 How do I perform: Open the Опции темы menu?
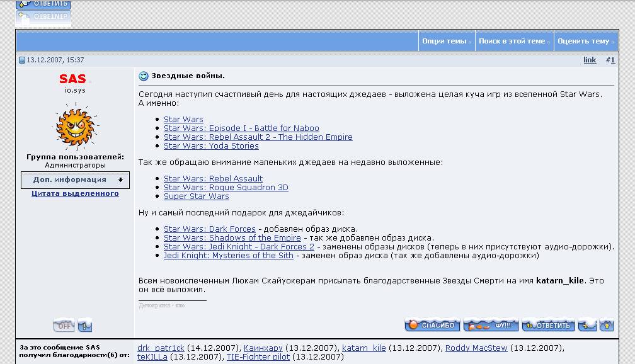(446, 41)
